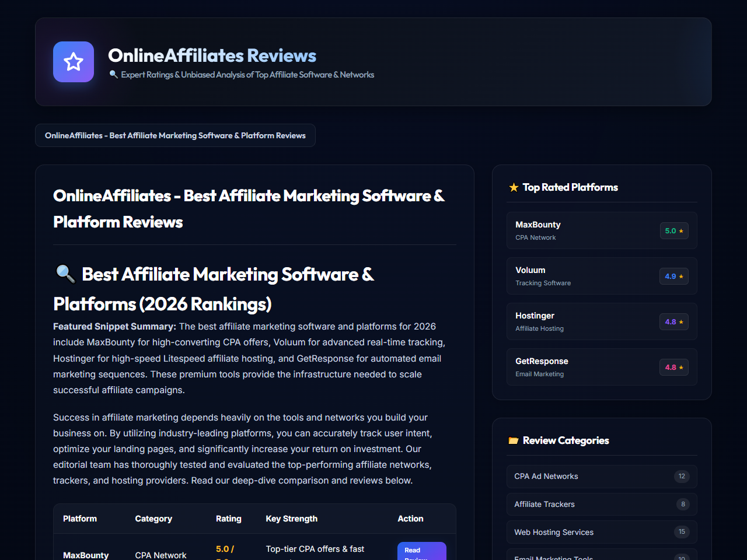The image size is (747, 560).
Task: Open the Voluum Tracking Software card
Action: click(602, 276)
